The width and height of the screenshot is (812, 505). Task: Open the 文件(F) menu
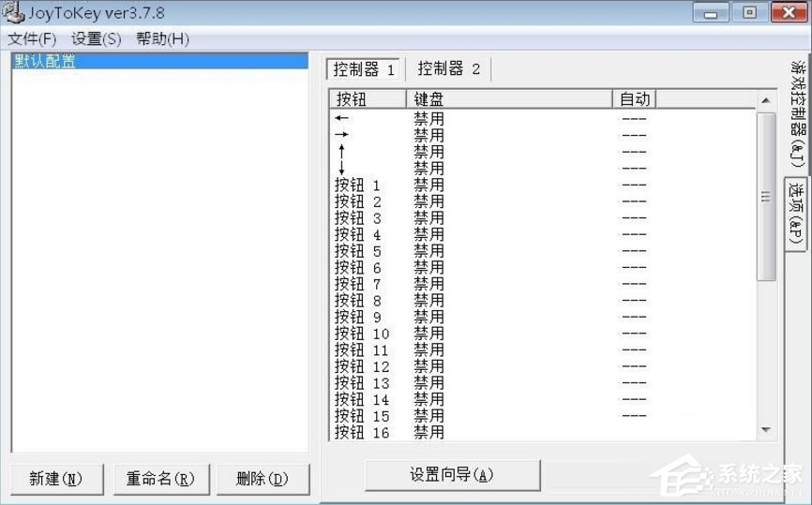click(x=32, y=38)
